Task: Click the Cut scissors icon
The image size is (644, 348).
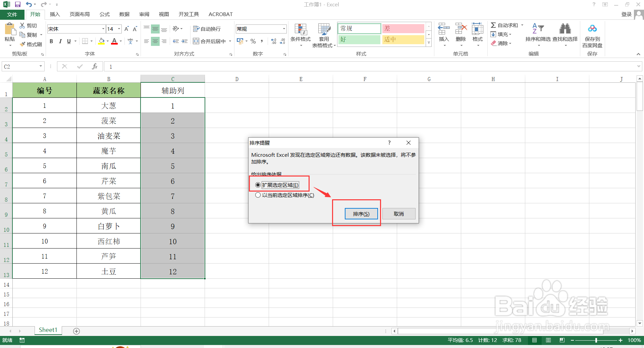Action: point(22,25)
